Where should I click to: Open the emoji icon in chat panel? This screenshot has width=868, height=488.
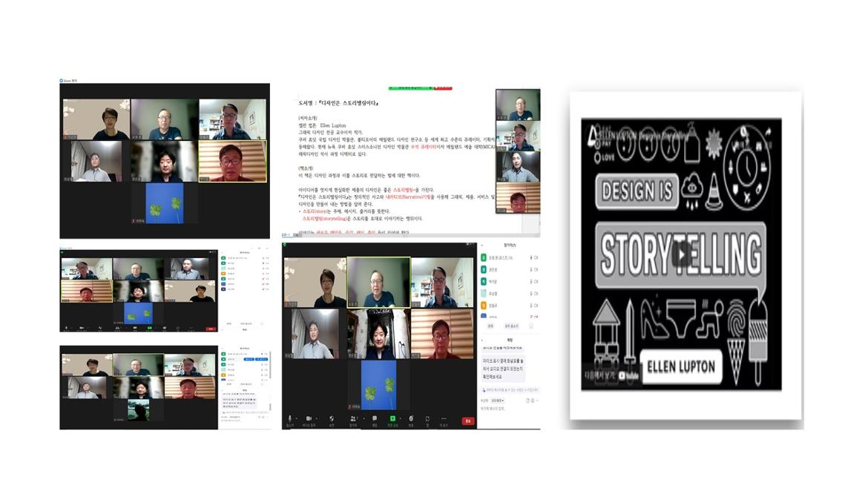click(x=533, y=400)
